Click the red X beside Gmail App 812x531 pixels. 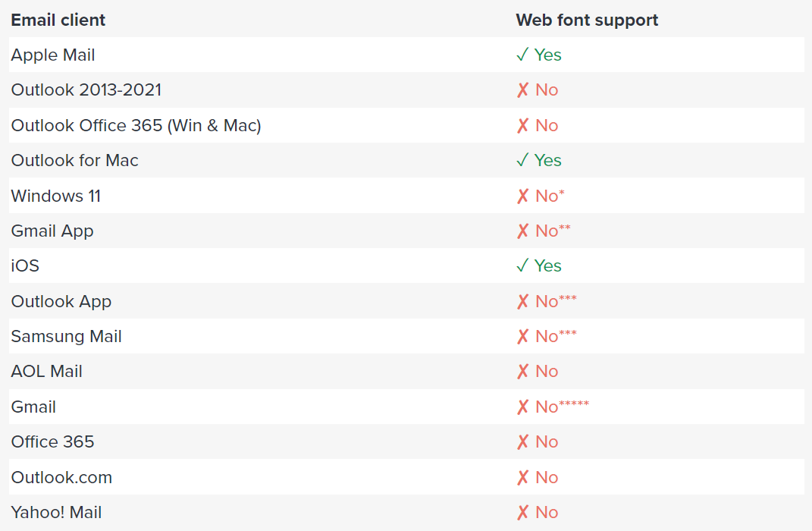tap(522, 231)
